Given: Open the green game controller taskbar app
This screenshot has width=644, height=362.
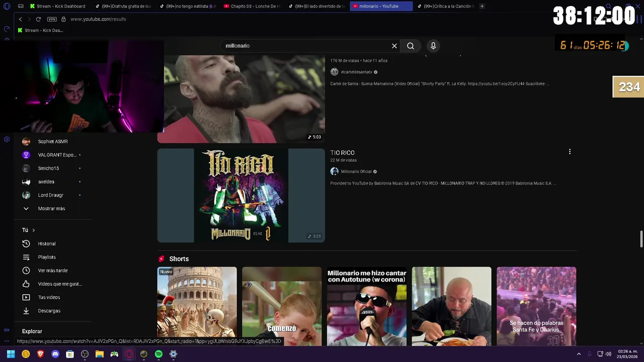Looking at the screenshot, I should pyautogui.click(x=114, y=354).
